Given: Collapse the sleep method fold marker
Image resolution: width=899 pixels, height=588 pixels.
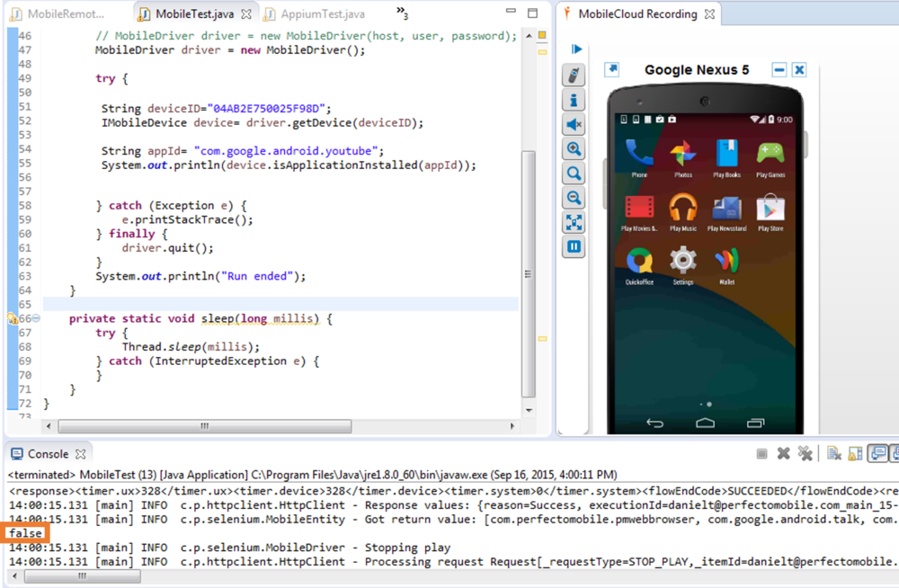Looking at the screenshot, I should point(36,318).
